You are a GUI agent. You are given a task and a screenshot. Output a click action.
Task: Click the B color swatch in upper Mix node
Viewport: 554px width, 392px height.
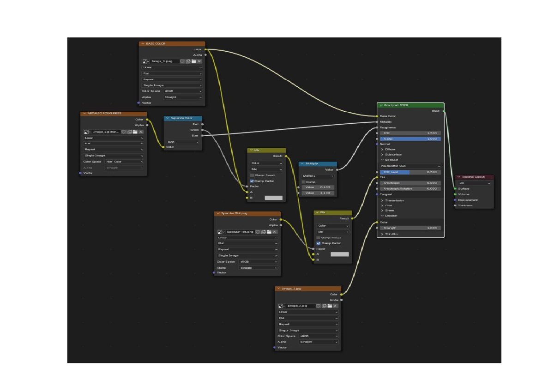(x=273, y=198)
